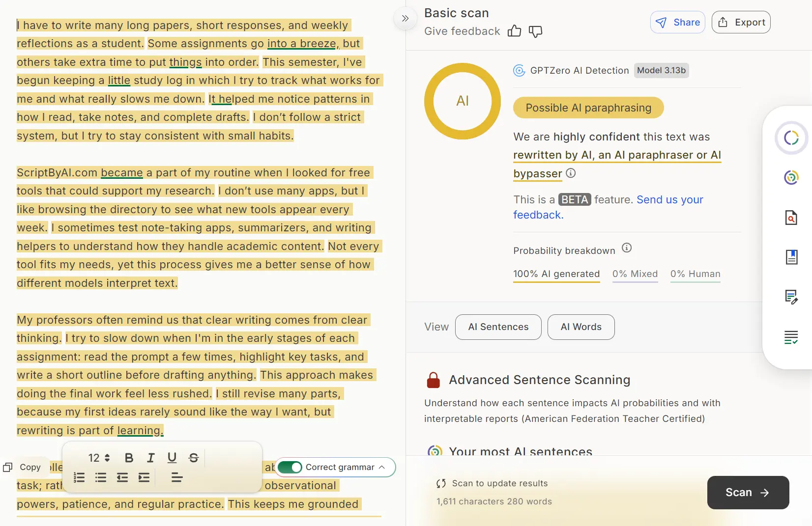812x526 pixels.
Task: Click the thumbs down feedback icon
Action: [535, 31]
